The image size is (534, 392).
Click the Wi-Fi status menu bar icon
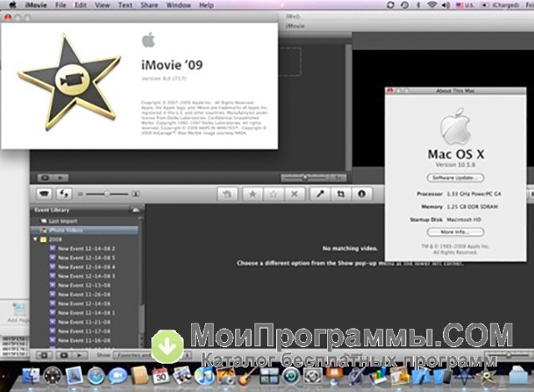[432, 5]
